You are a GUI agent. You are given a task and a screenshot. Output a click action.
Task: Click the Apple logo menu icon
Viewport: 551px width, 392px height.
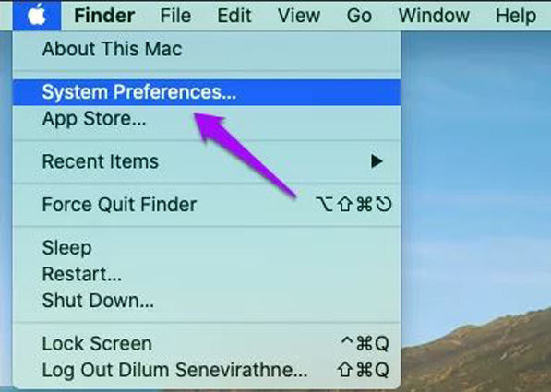pos(37,15)
